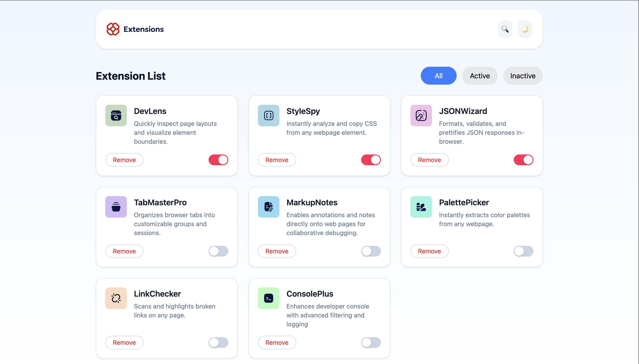The height and width of the screenshot is (364, 639).
Task: Click the PalettePicker extension icon
Action: click(x=421, y=207)
